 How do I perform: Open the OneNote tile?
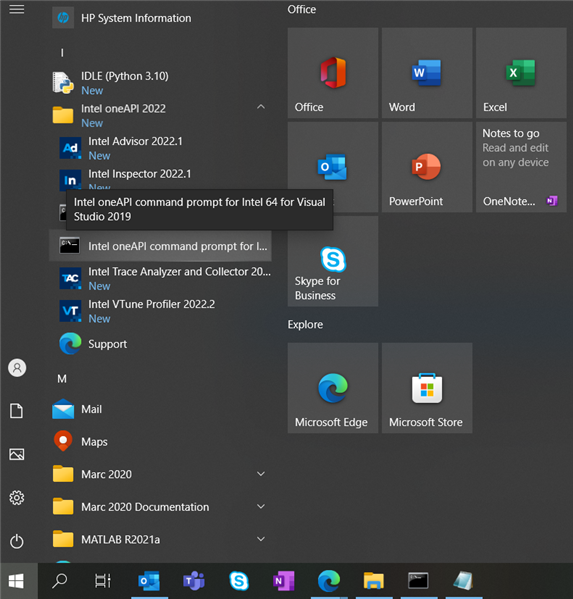click(521, 167)
